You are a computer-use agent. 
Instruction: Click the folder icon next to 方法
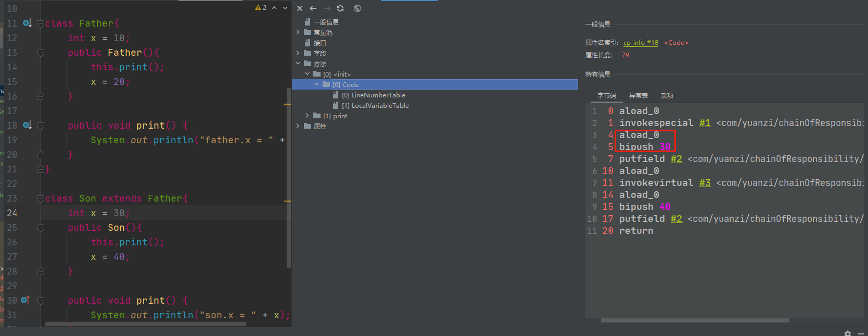tap(308, 64)
